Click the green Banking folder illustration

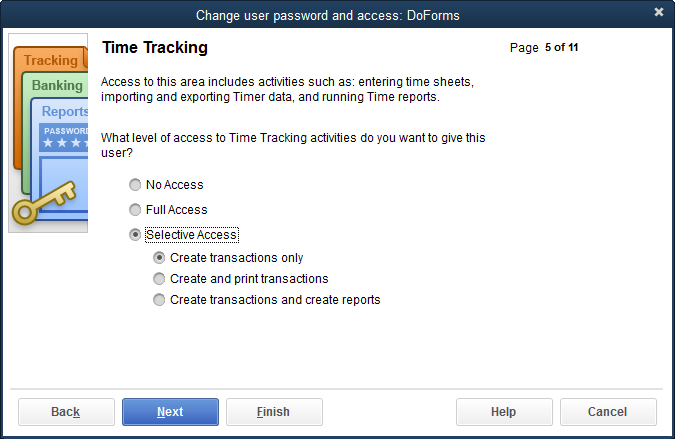click(57, 86)
